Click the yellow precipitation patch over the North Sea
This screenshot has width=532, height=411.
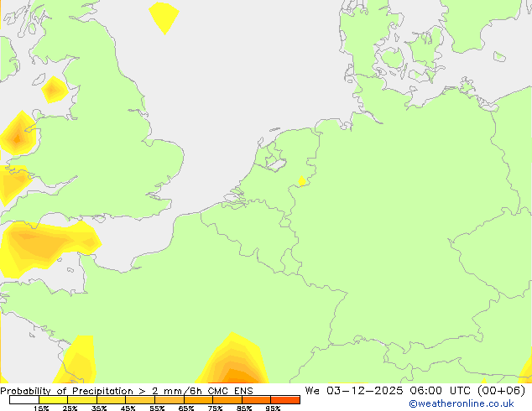pyautogui.click(x=164, y=16)
